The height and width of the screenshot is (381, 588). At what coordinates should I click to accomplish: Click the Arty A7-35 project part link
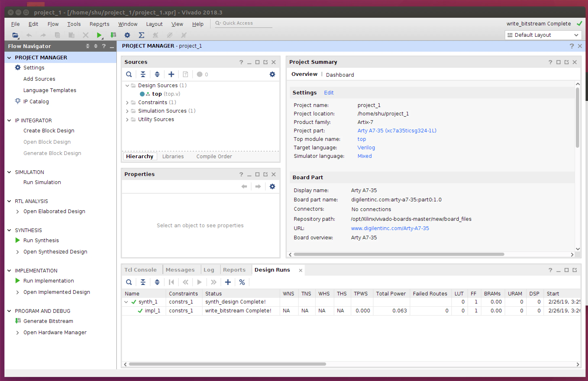397,131
